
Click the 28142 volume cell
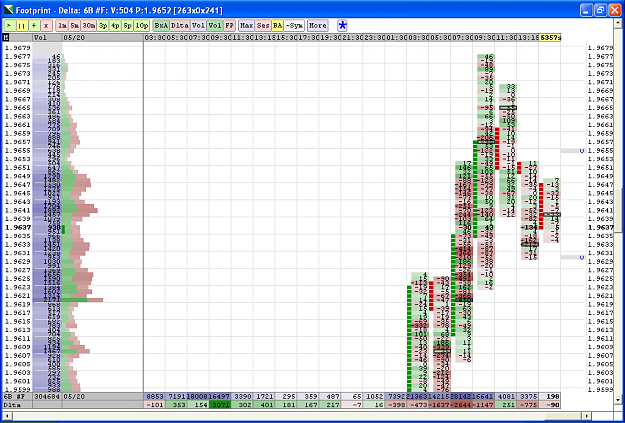(x=460, y=397)
